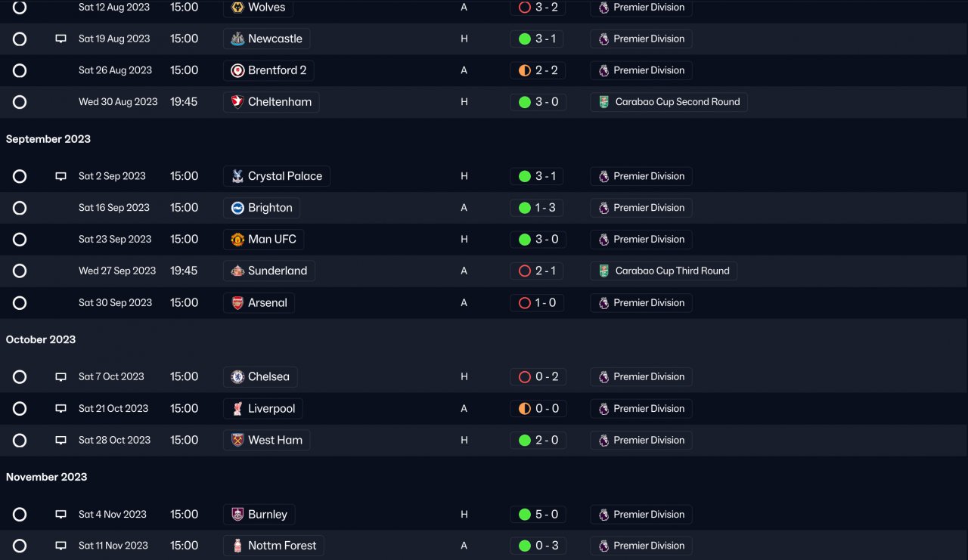Click TV broadcast icon on Chelsea fixture row
The width and height of the screenshot is (968, 560).
coord(61,377)
